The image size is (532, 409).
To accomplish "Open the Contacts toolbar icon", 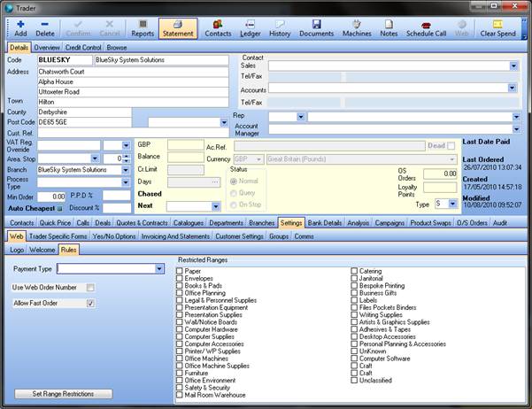I will click(x=218, y=24).
